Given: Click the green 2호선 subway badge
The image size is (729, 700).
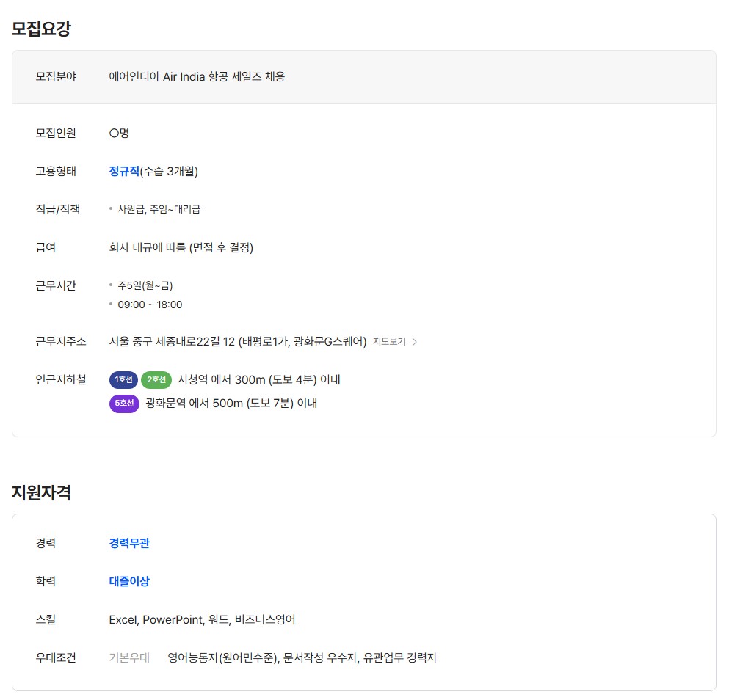Looking at the screenshot, I should [x=156, y=379].
